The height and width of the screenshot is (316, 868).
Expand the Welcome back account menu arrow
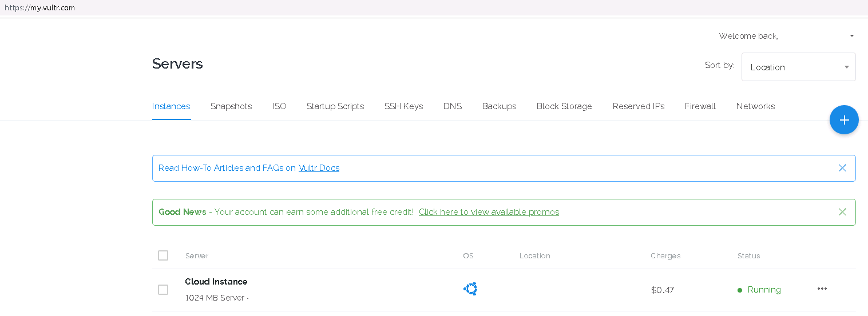tap(851, 36)
